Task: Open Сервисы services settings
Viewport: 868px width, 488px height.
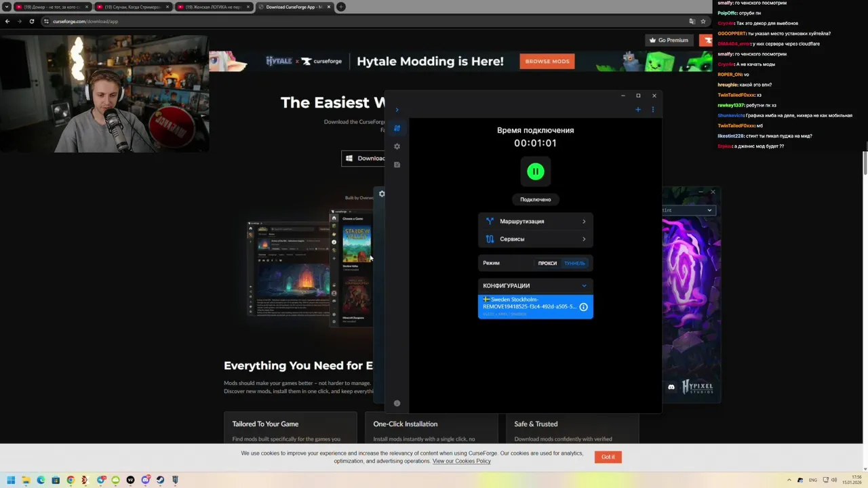Action: click(536, 239)
